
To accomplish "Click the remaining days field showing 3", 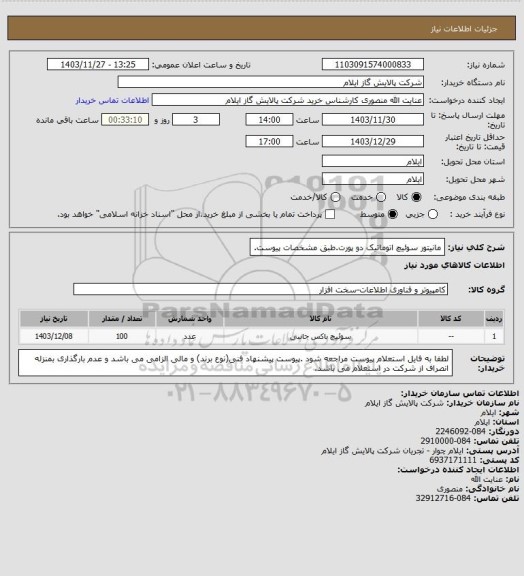I will (x=196, y=120).
